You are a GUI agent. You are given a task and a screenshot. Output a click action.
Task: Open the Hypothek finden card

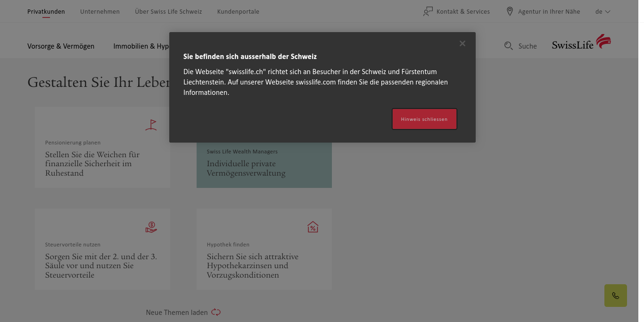pyautogui.click(x=264, y=249)
